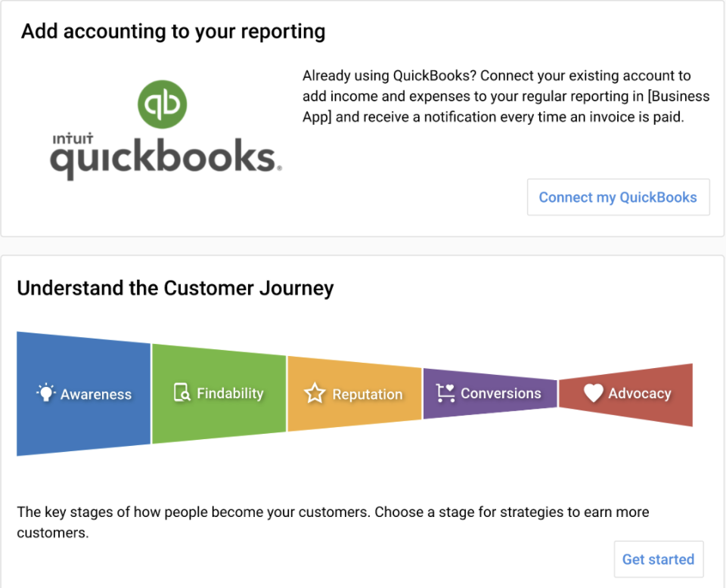Click the lightbulb icon in Awareness

46,393
